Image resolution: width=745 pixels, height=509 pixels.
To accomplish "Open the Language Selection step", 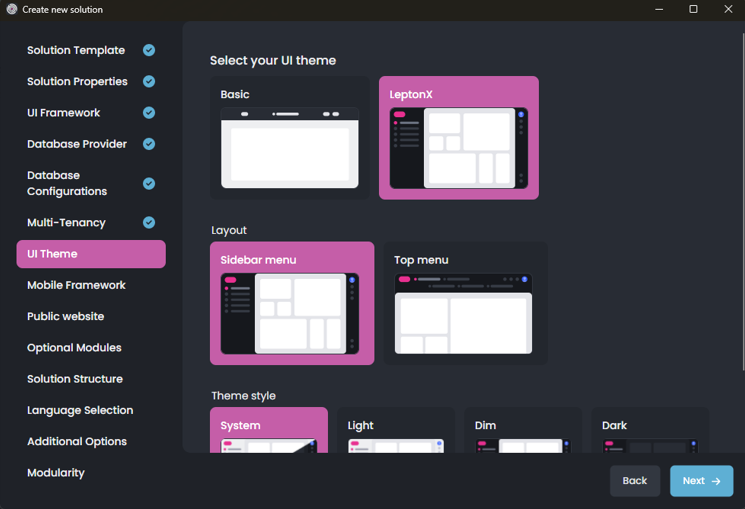I will pyautogui.click(x=91, y=410).
